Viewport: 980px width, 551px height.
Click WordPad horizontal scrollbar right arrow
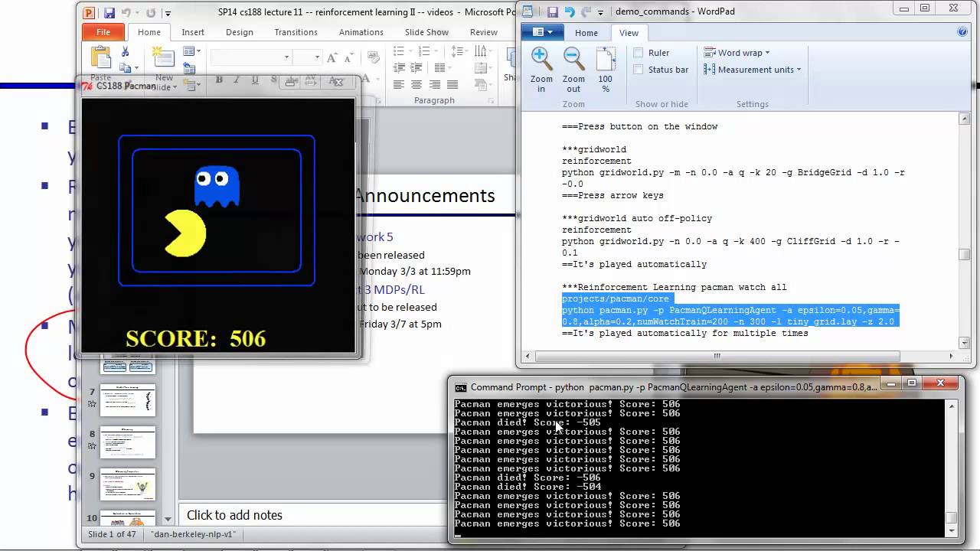[952, 355]
